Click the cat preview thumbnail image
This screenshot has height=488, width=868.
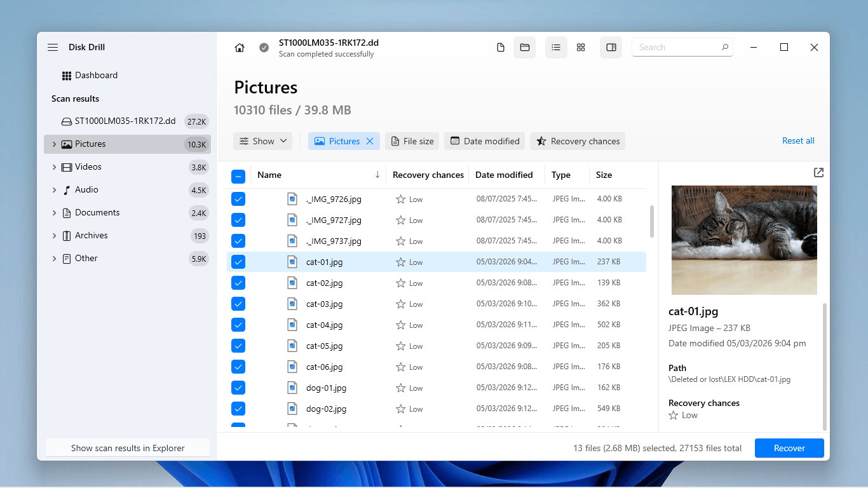tap(744, 240)
